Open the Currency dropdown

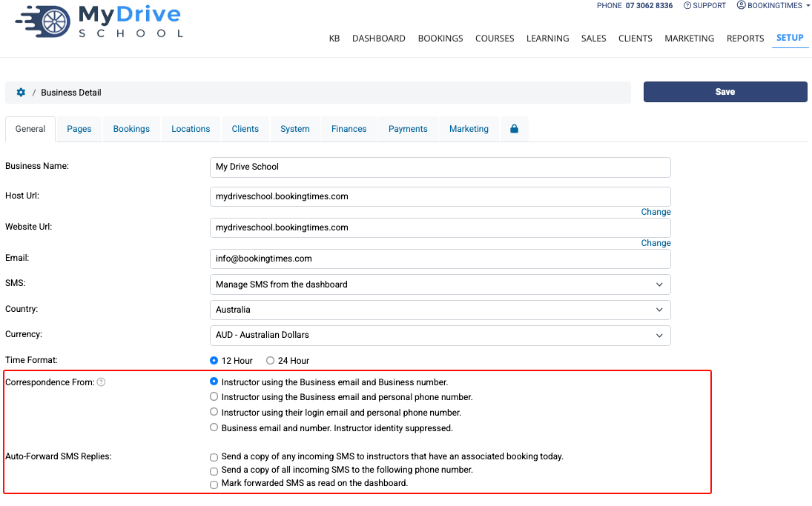click(x=440, y=336)
